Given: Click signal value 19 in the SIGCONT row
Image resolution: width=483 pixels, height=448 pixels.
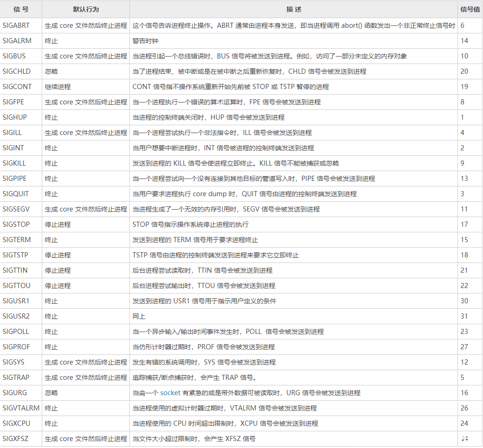Looking at the screenshot, I should (464, 87).
